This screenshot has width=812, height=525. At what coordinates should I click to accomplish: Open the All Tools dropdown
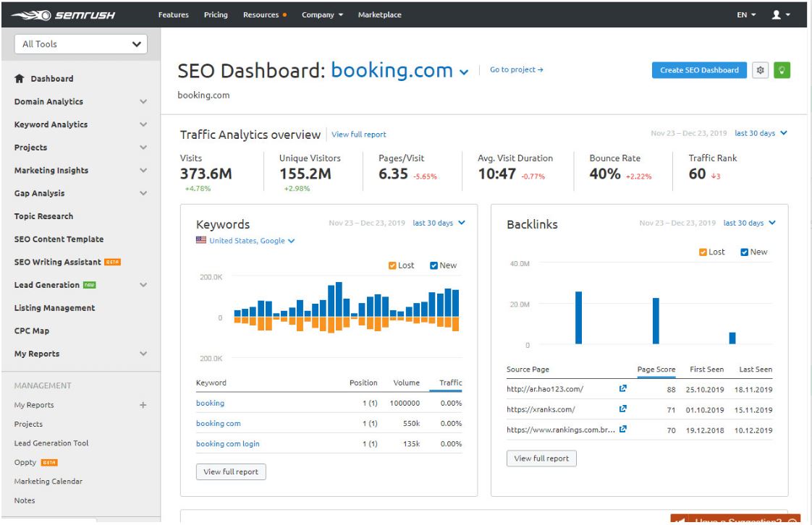(x=80, y=44)
